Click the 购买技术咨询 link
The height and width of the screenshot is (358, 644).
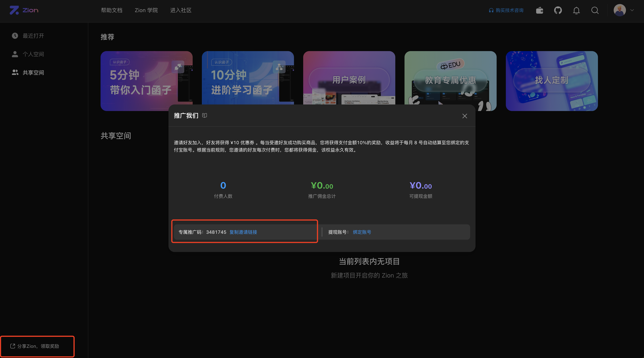(x=506, y=10)
